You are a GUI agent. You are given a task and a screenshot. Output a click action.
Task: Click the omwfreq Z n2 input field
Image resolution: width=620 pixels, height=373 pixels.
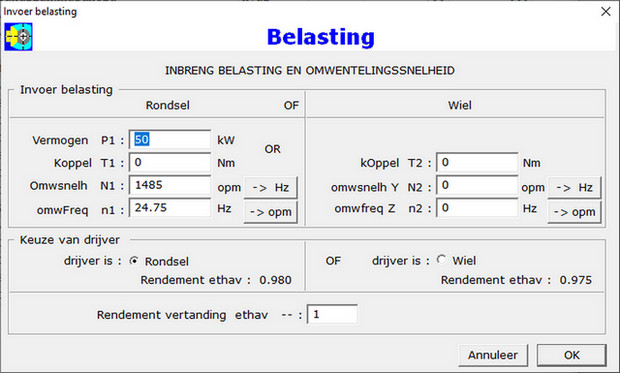click(x=477, y=208)
